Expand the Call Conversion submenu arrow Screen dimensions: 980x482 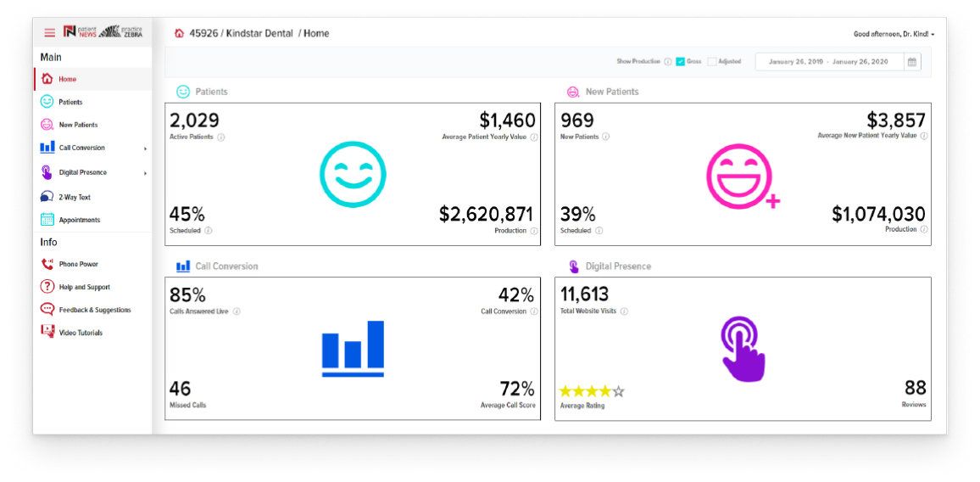click(x=145, y=149)
